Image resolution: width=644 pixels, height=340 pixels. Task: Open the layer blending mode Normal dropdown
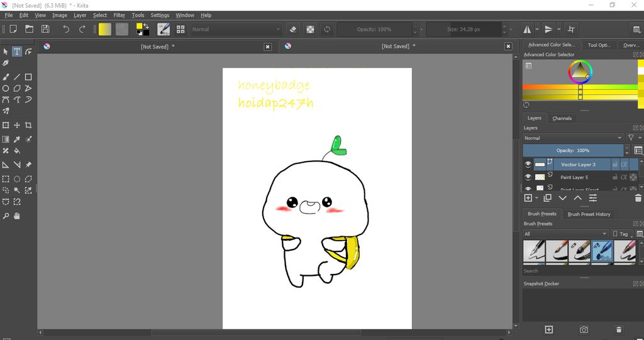coord(573,138)
